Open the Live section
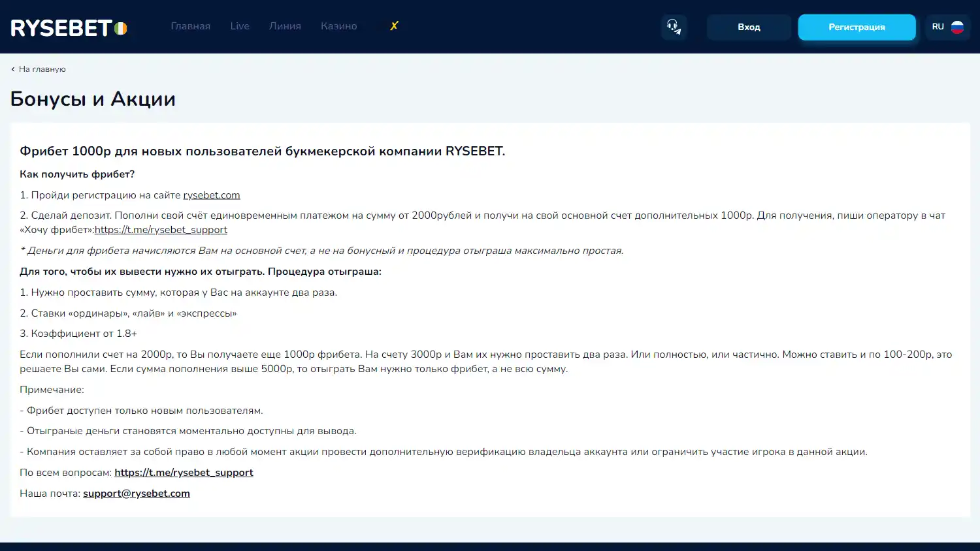Image resolution: width=980 pixels, height=551 pixels. (240, 26)
